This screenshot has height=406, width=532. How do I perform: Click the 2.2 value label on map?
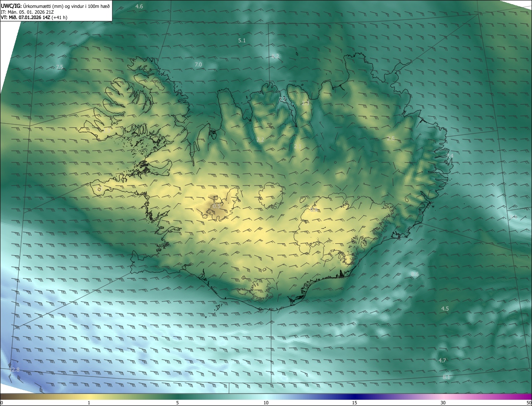[260, 139]
